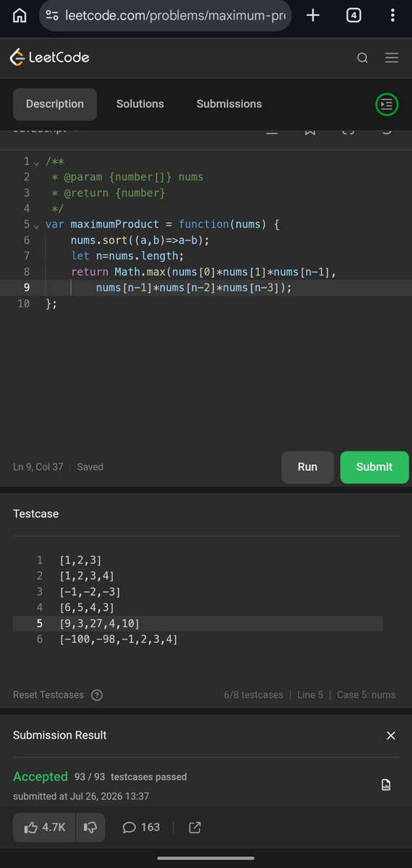Dislike the problem with thumbs-down icon
Screen dimensions: 412x868
[x=91, y=827]
